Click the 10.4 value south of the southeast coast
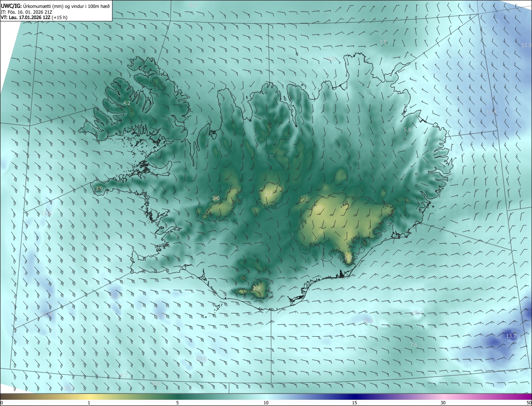 [417, 313]
